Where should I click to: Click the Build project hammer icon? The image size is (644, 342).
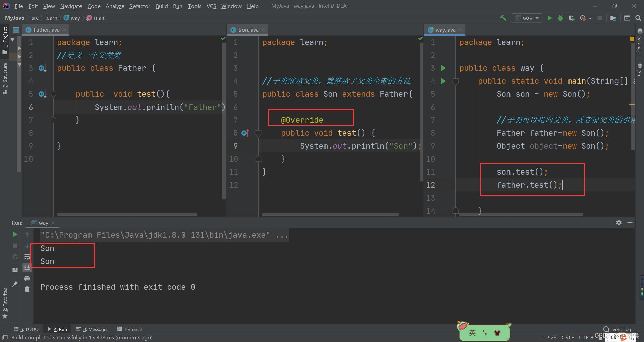click(503, 18)
